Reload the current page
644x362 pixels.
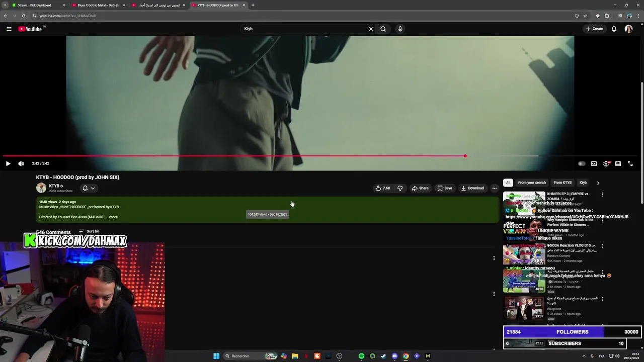tap(23, 16)
